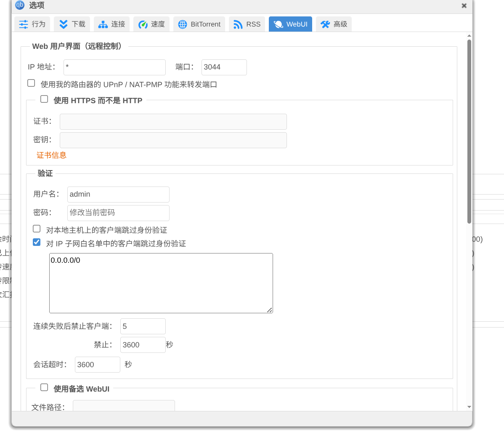Viewport: 504px width, 432px height.
Task: Click the Speed tab gauge icon
Action: [143, 24]
